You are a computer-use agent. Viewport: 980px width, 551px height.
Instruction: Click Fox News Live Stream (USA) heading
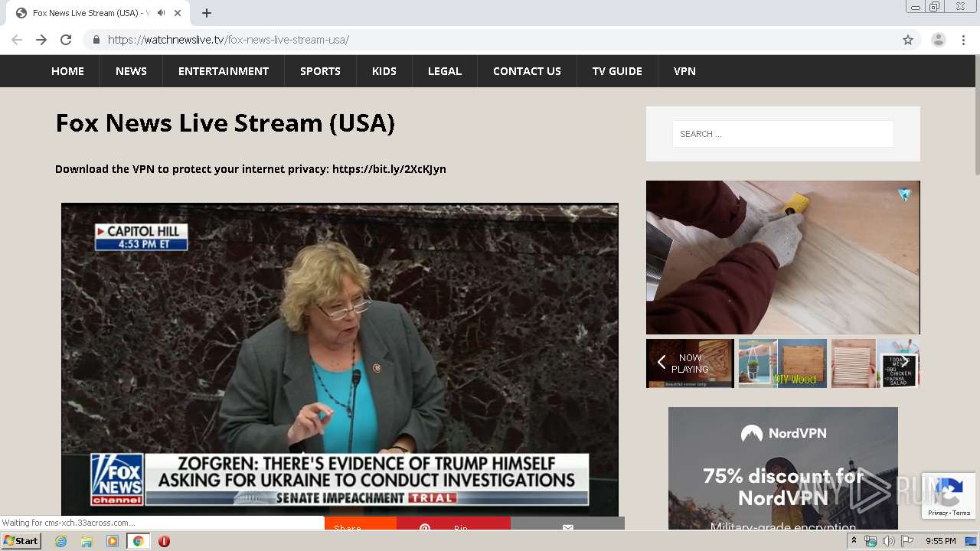tap(225, 123)
